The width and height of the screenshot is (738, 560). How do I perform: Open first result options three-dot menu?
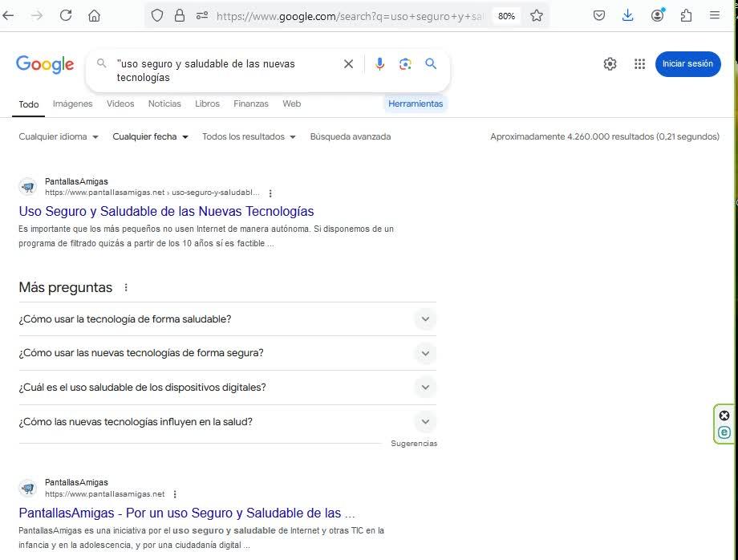(270, 193)
